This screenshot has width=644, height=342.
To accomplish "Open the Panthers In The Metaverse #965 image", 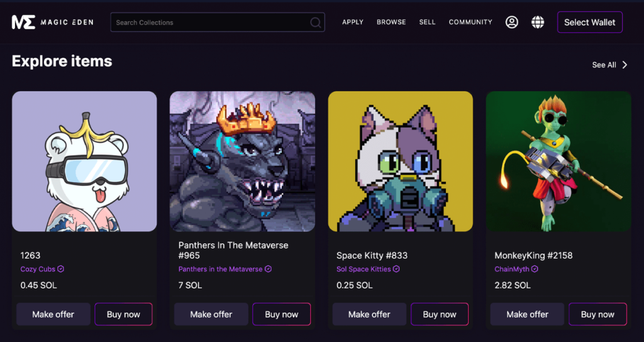I will tap(242, 162).
